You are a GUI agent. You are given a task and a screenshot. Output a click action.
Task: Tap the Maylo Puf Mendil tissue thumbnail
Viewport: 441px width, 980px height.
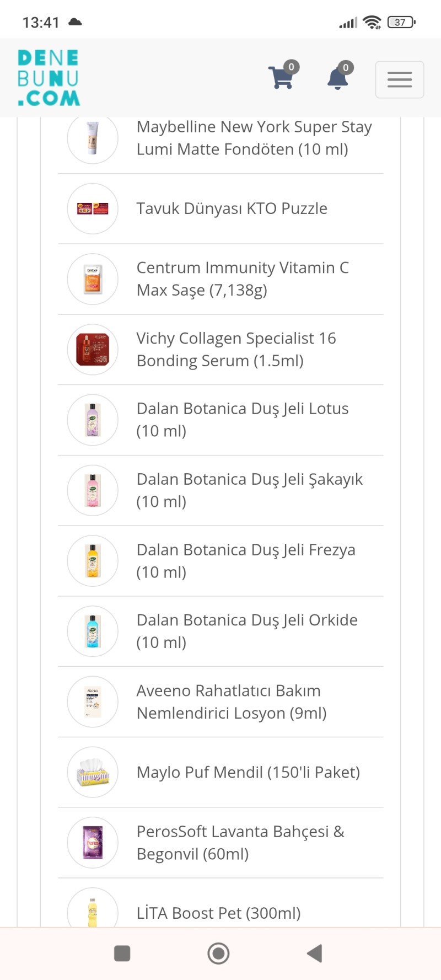93,772
